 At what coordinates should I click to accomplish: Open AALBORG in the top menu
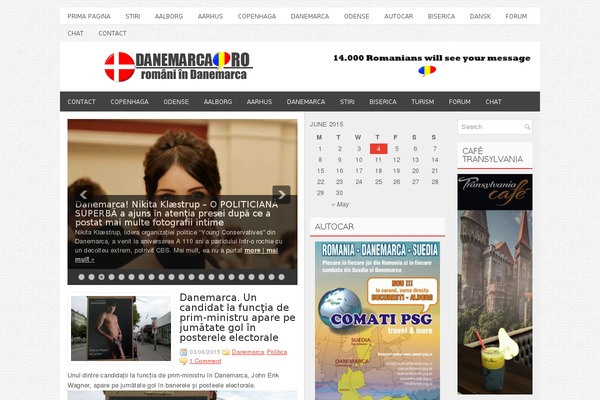[x=169, y=16]
